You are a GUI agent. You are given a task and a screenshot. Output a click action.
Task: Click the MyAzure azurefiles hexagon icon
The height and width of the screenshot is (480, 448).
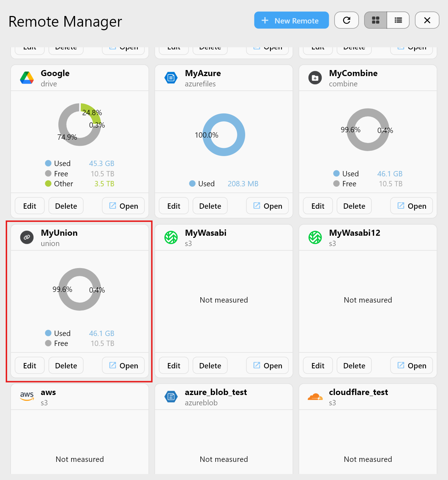point(171,78)
